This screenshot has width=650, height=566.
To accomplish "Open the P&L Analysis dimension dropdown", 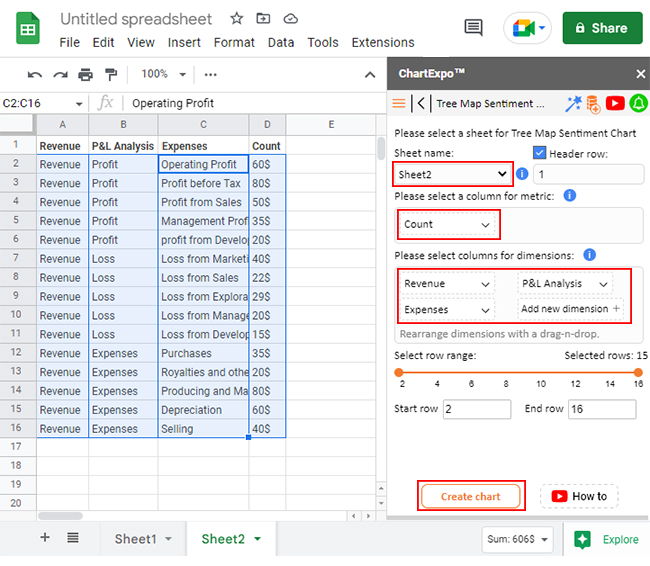I will click(565, 284).
